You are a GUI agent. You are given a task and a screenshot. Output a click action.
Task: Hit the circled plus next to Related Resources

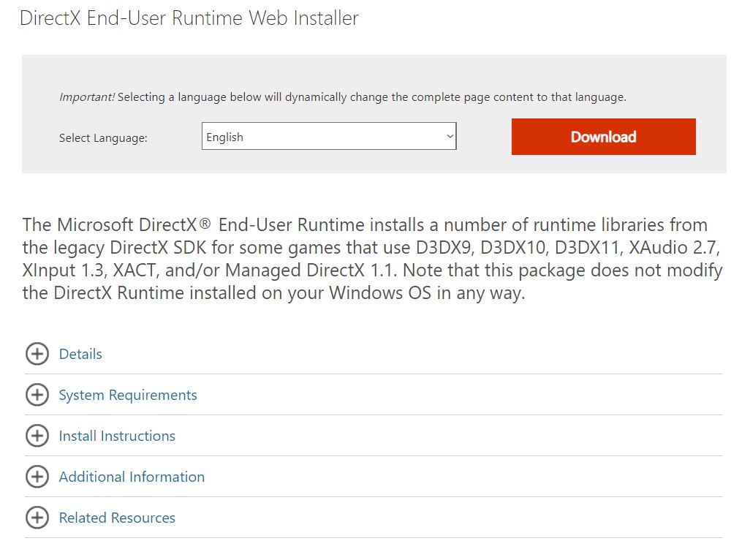37,518
